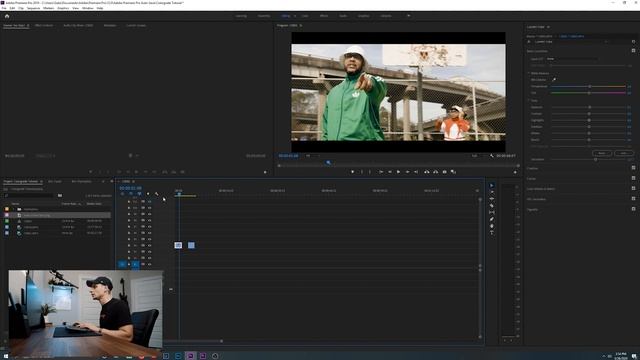Open the Sequence menu
The height and width of the screenshot is (360, 640).
[33, 8]
